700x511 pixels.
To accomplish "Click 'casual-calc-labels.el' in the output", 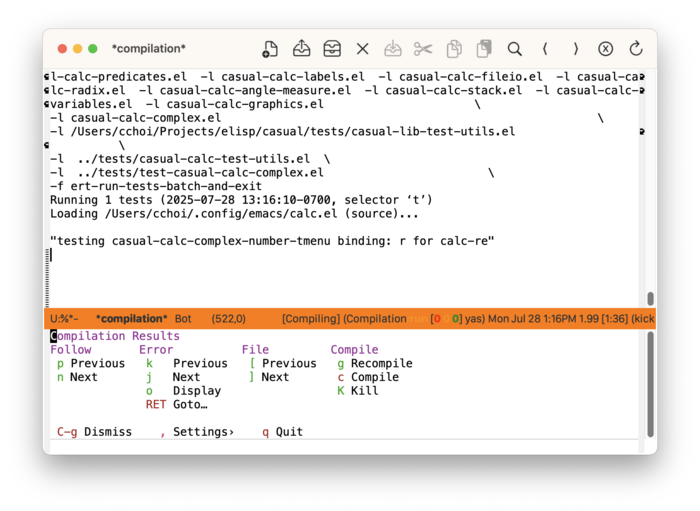I will pyautogui.click(x=293, y=77).
